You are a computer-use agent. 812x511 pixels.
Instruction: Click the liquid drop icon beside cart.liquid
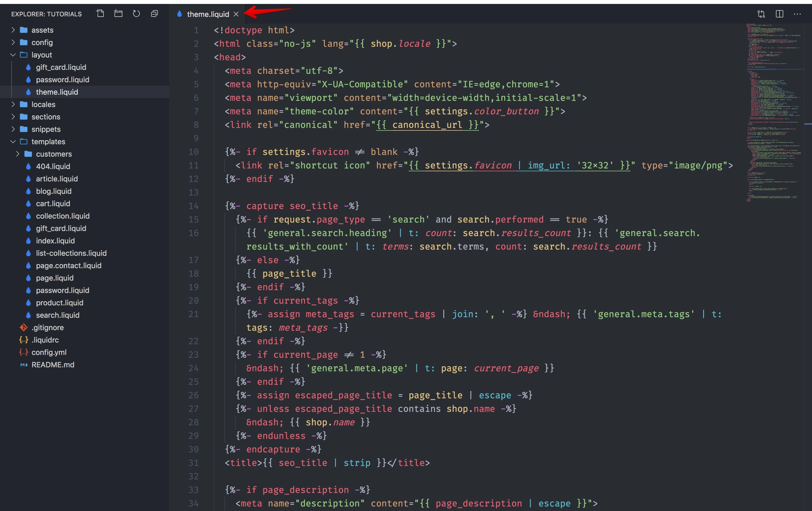[28, 203]
